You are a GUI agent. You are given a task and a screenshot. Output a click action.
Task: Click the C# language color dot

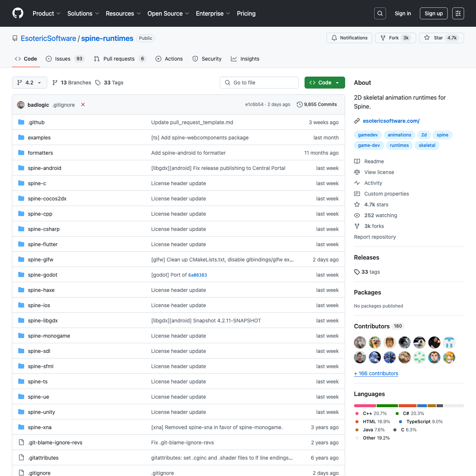click(397, 414)
